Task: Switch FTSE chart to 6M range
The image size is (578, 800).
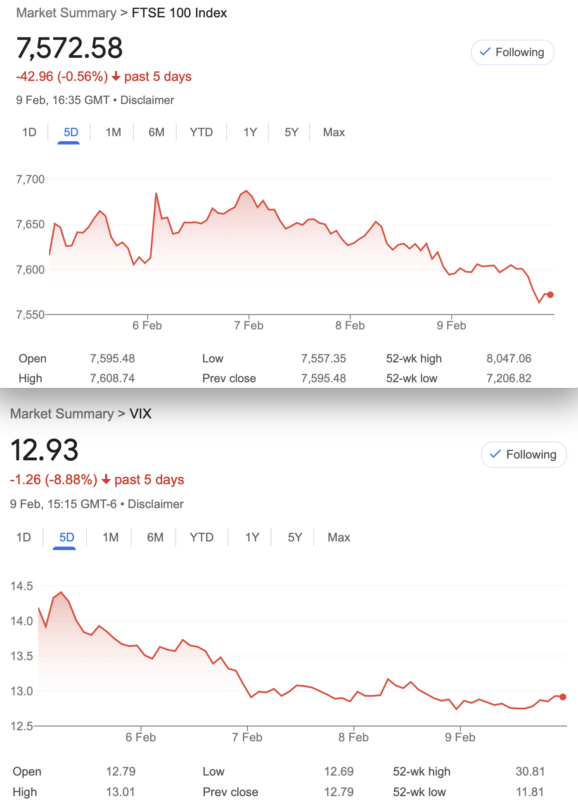Action: (156, 132)
